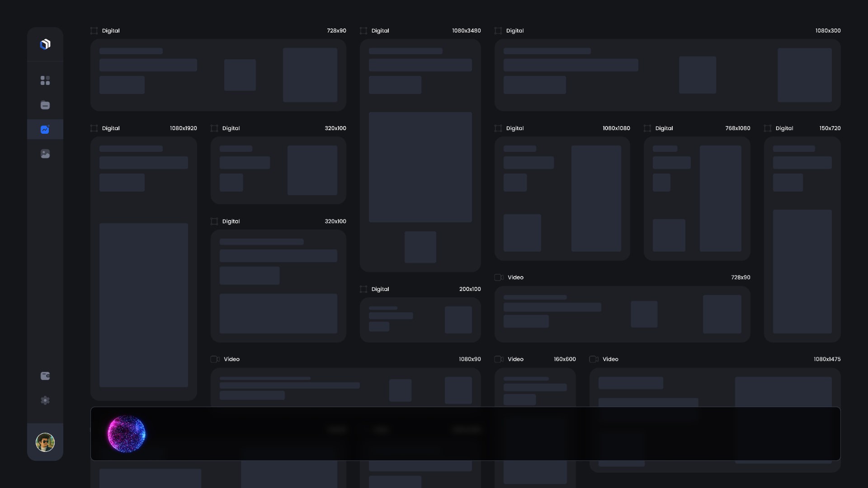This screenshot has width=868, height=488.
Task: Click the Digital label of the 1080x3480 card
Action: pos(380,31)
